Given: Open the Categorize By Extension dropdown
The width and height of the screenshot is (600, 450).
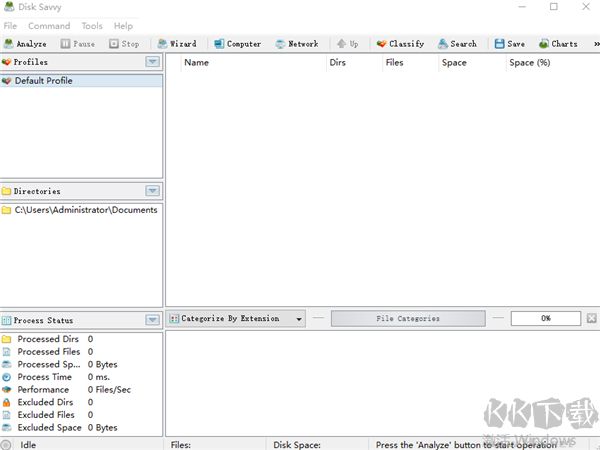Looking at the screenshot, I should click(x=237, y=319).
